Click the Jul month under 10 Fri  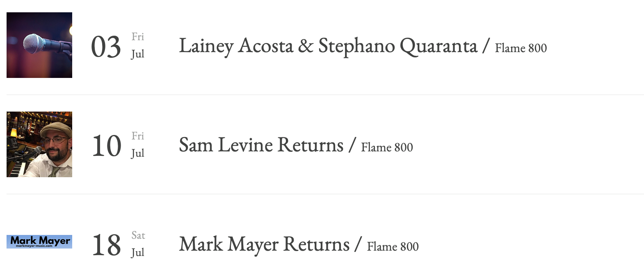(x=138, y=153)
